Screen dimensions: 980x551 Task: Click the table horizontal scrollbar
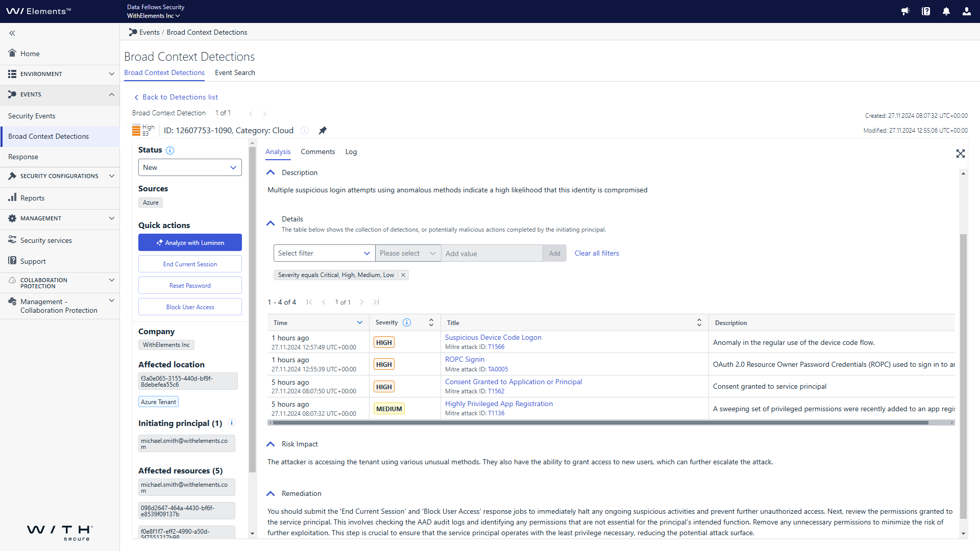[600, 422]
